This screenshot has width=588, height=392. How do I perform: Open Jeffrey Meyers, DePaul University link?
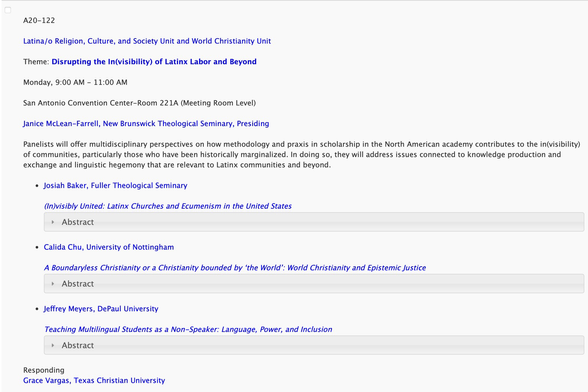tap(101, 309)
